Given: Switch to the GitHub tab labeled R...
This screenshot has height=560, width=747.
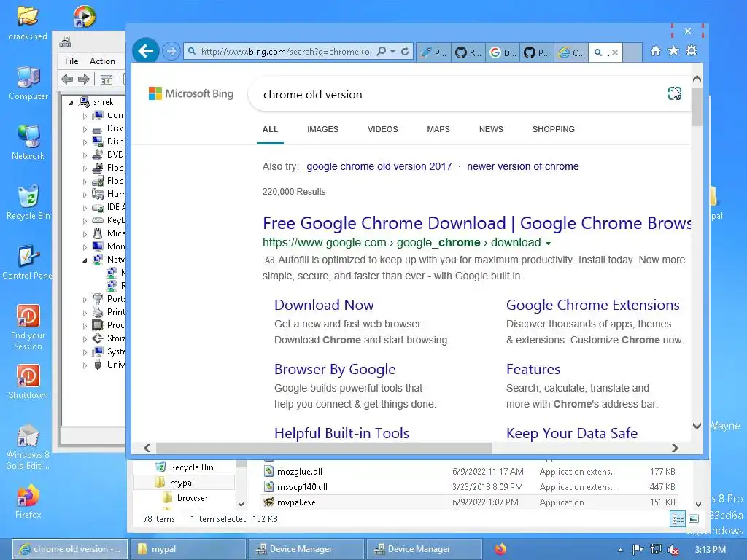Looking at the screenshot, I should tap(468, 52).
